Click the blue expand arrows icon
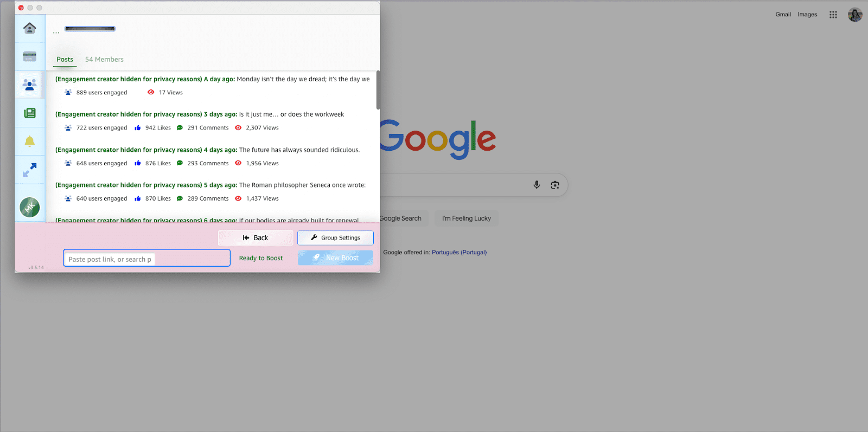Viewport: 868px width, 432px height. [30, 170]
